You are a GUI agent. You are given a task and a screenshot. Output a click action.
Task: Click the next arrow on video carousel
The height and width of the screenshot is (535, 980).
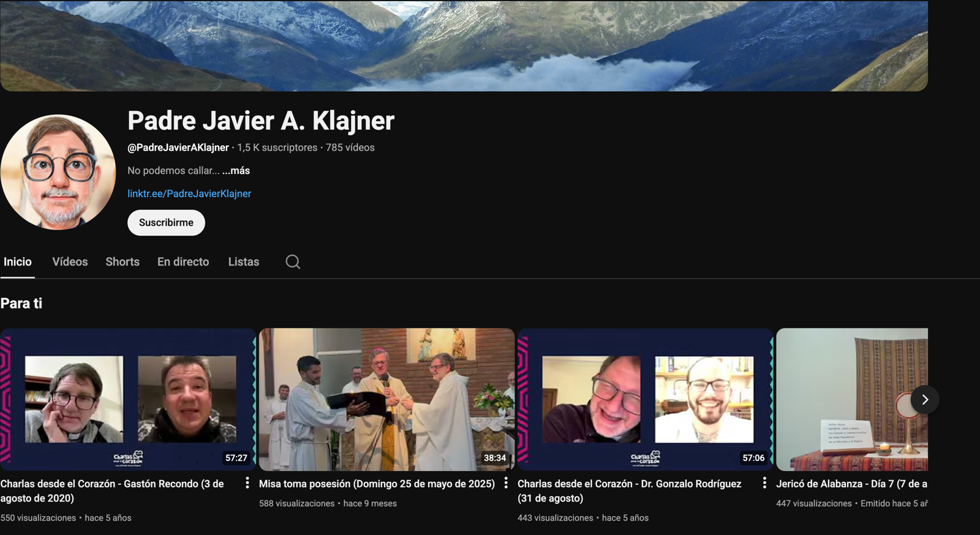coord(924,400)
